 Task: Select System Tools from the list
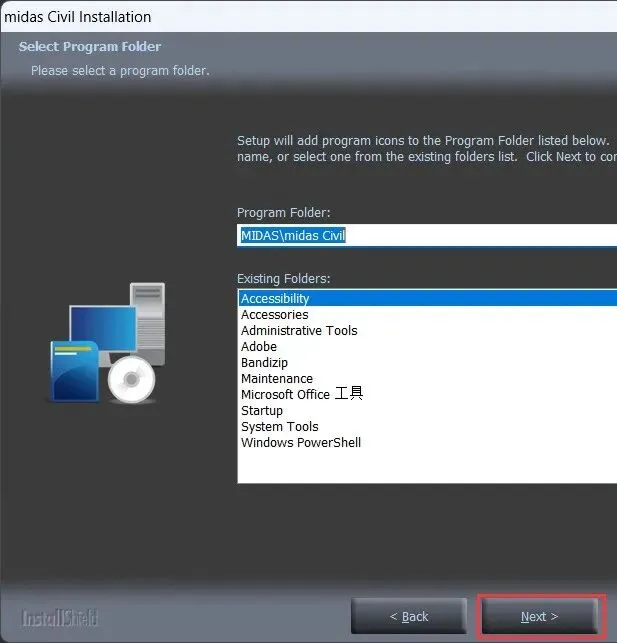pos(428,426)
